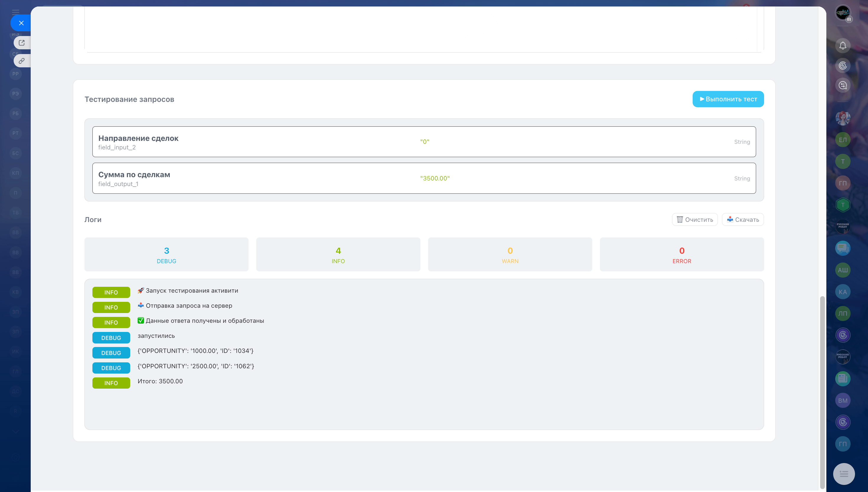Open slider in new window icon

pos(22,43)
